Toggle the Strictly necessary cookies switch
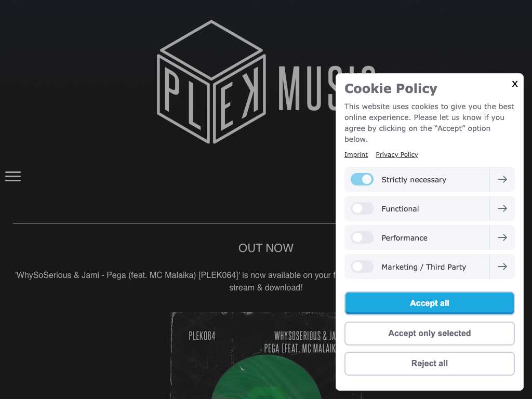Viewport: 532px width, 399px height. 362,179
